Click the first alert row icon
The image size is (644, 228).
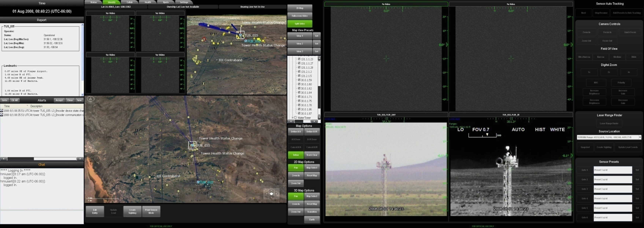[2, 111]
